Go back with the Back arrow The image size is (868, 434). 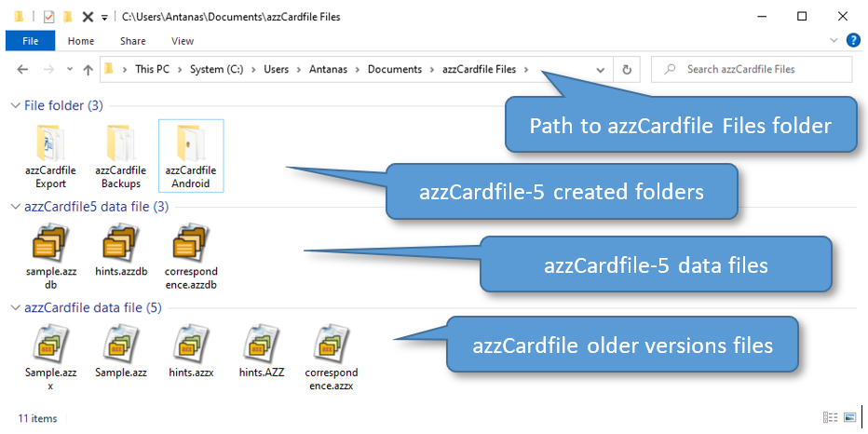(x=22, y=69)
